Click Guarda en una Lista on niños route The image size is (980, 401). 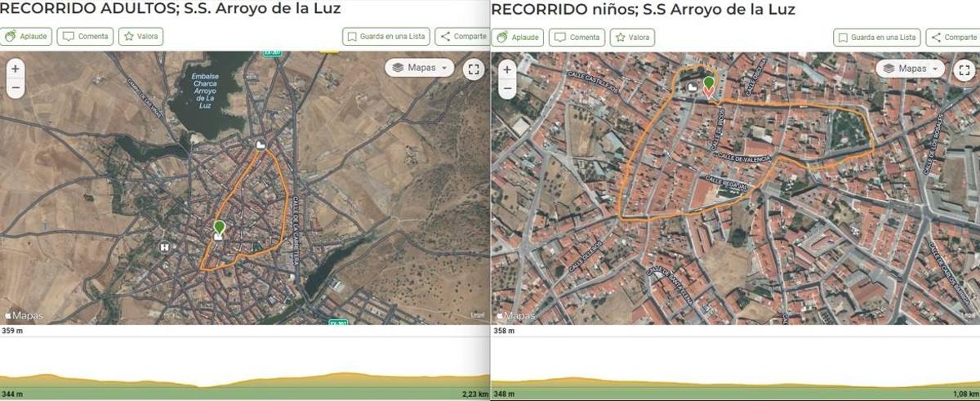pos(877,38)
